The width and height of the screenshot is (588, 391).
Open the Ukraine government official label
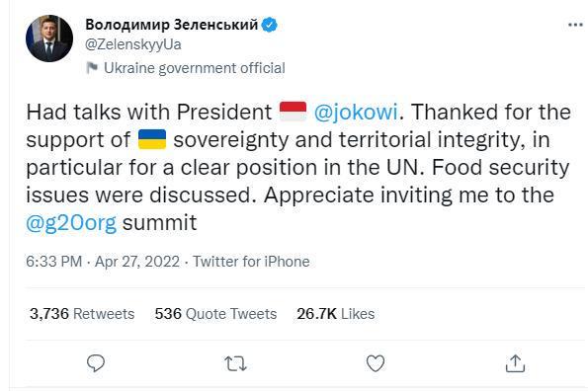[195, 68]
